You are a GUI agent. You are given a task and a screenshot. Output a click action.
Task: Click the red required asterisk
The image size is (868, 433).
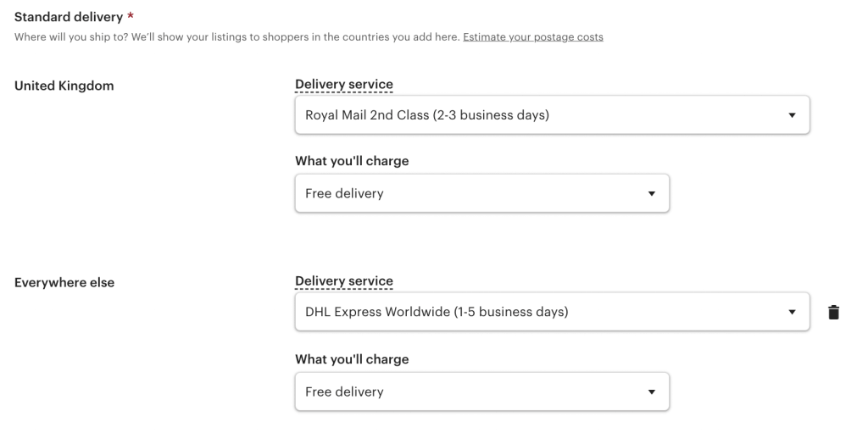pos(131,17)
